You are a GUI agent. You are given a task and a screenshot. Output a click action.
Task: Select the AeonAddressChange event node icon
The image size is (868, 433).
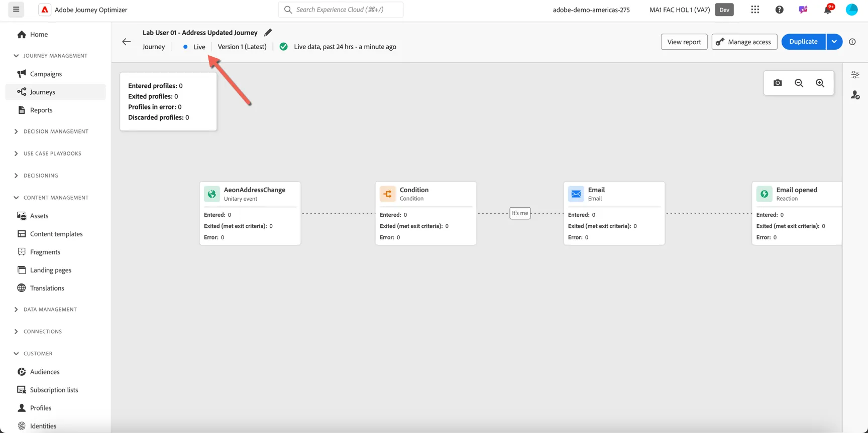tap(212, 194)
